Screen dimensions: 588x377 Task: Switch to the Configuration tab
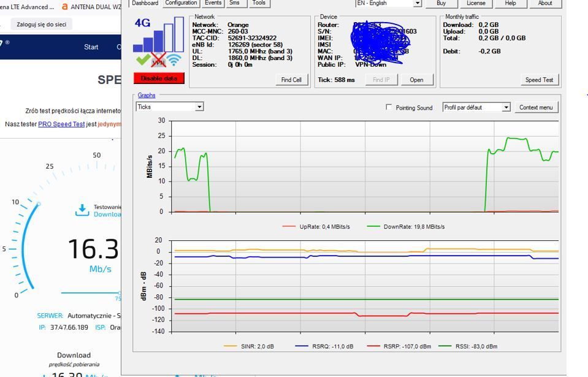(x=181, y=2)
